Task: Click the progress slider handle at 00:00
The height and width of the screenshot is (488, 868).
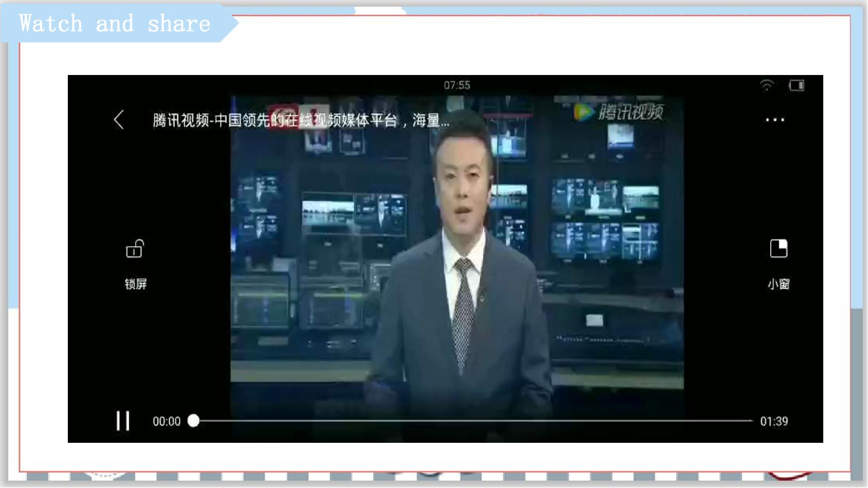Action: 193,421
